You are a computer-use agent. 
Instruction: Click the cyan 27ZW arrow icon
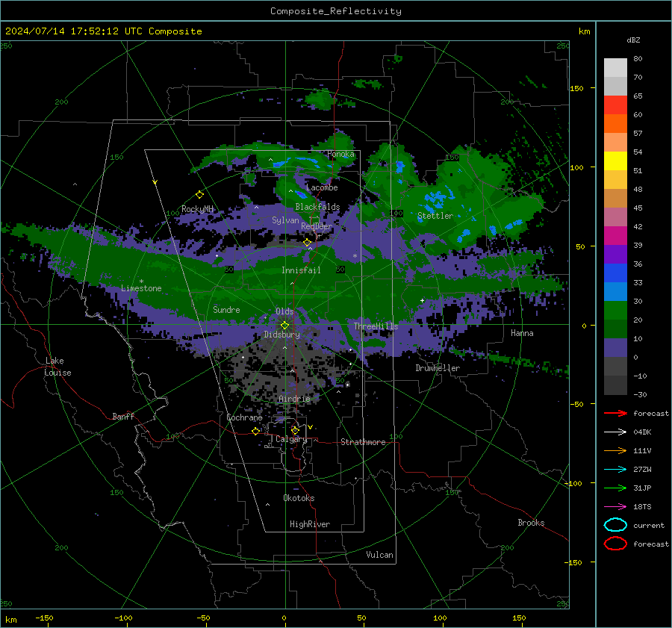[x=615, y=470]
